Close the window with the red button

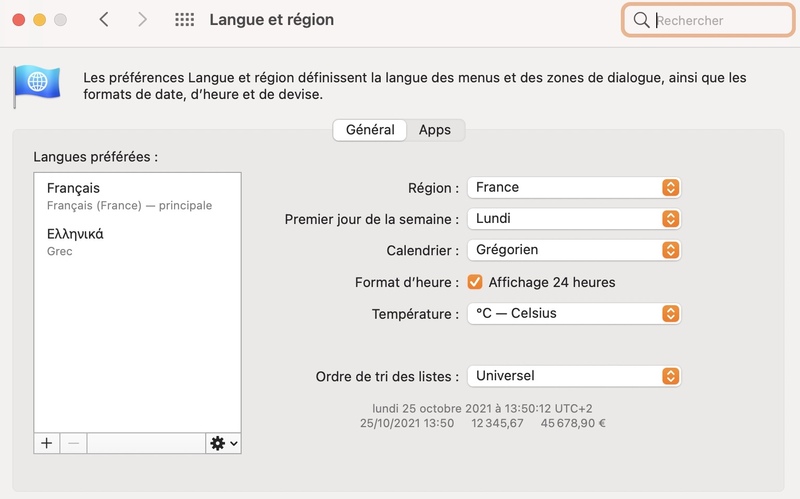19,20
